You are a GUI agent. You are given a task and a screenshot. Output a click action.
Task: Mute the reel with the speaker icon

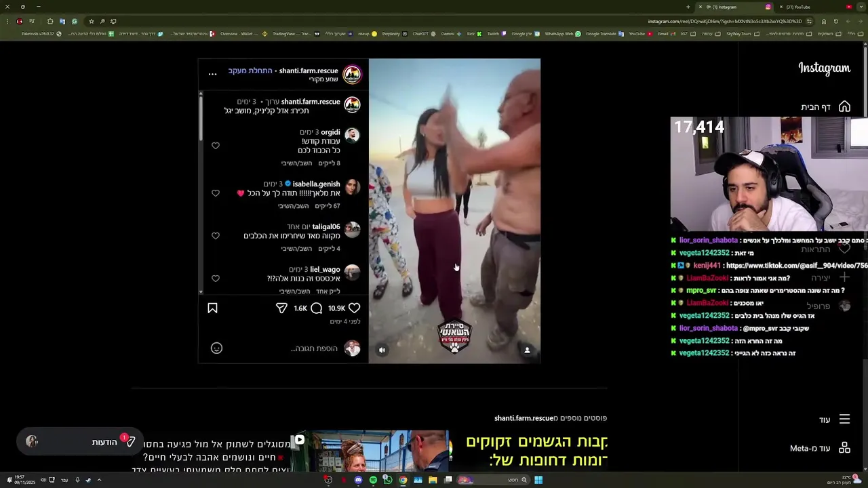click(x=382, y=350)
